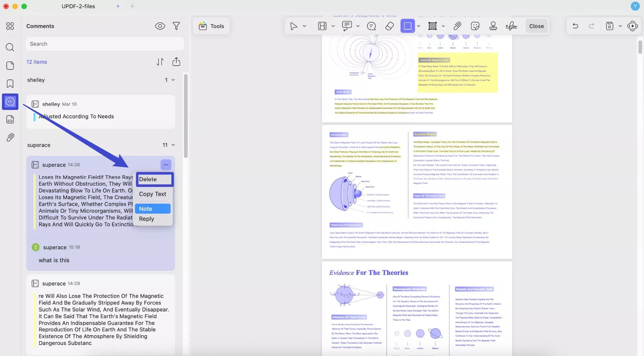Open the highlight tool dropdown arrow
Viewport: 644px width, 356px height.
tap(333, 26)
